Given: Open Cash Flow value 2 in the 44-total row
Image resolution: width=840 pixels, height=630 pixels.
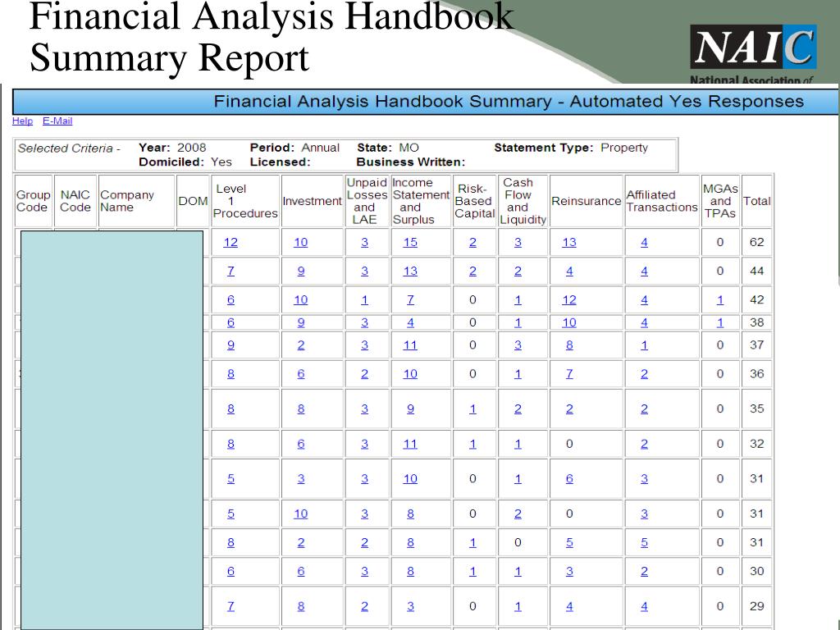Looking at the screenshot, I should tap(518, 271).
